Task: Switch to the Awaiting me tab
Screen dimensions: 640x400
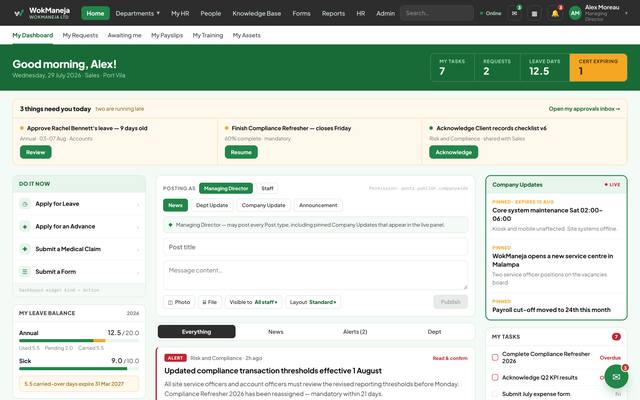Action: (124, 36)
